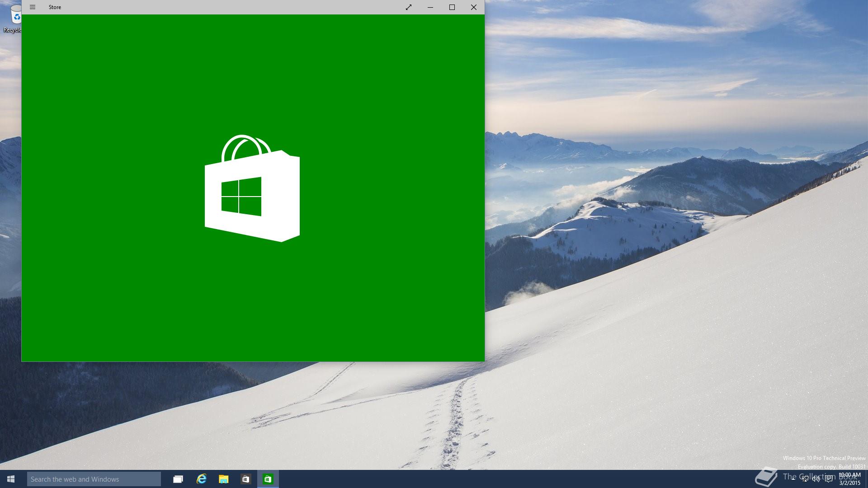Click the Show desktop sliver at the taskbar edge
Screen dimensions: 868x488
[866, 479]
